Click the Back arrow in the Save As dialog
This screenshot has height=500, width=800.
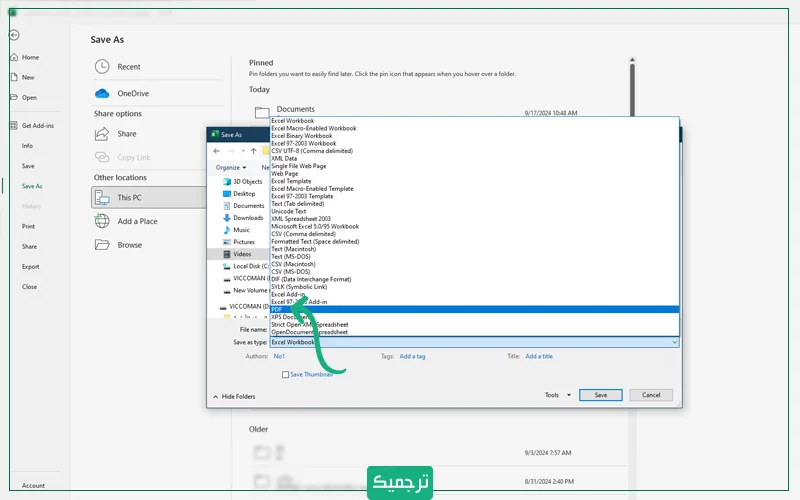216,151
